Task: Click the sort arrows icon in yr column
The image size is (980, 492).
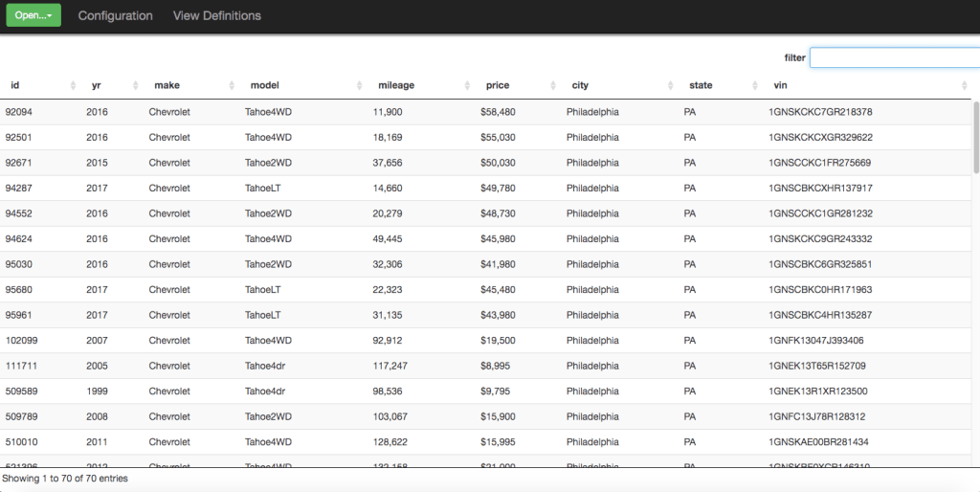Action: click(135, 86)
